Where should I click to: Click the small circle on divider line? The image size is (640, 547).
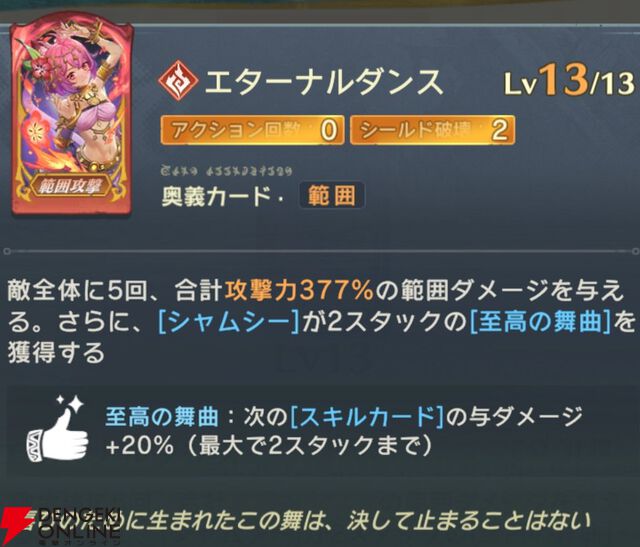(7, 251)
